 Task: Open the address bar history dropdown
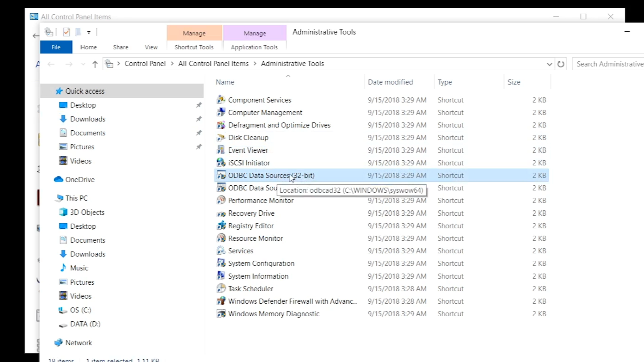coord(549,64)
